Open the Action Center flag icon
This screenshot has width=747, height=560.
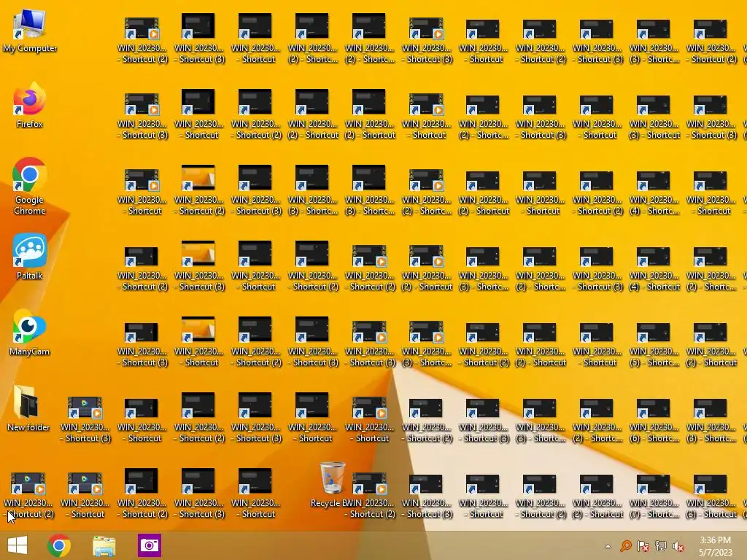[643, 545]
